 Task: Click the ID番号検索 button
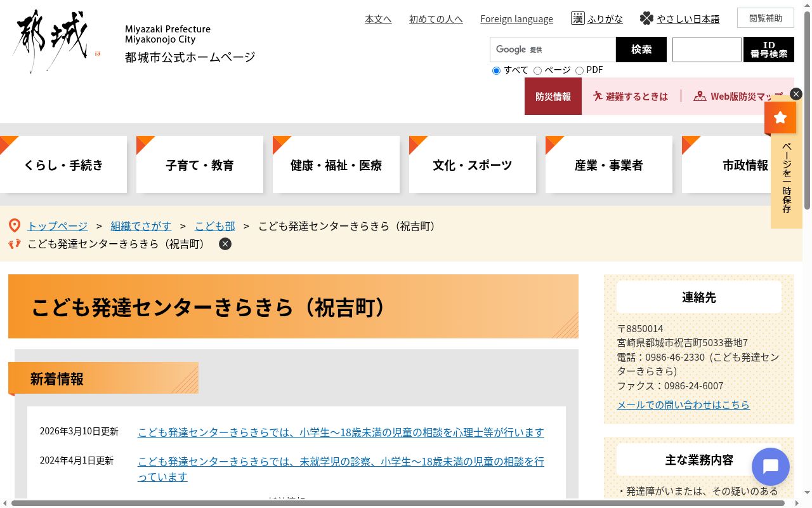769,50
